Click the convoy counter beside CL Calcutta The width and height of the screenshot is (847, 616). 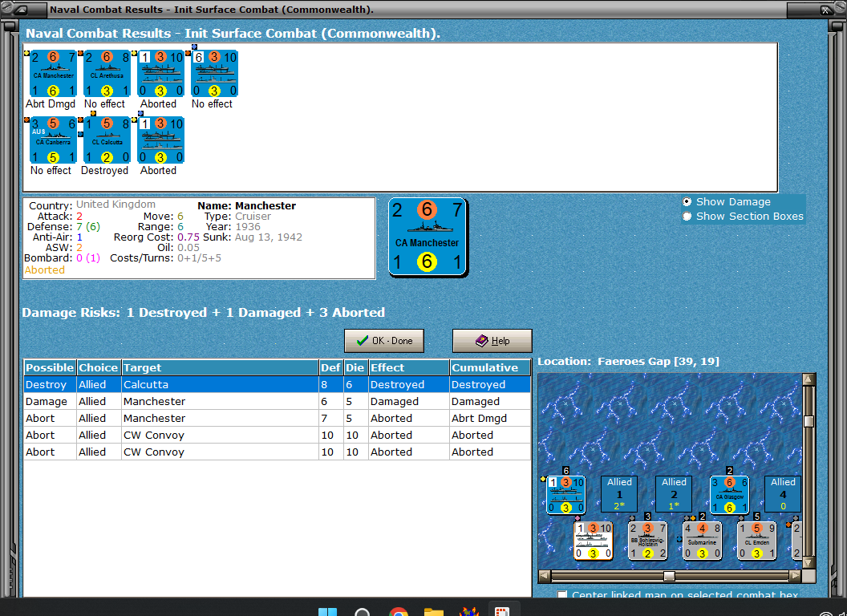click(x=161, y=140)
